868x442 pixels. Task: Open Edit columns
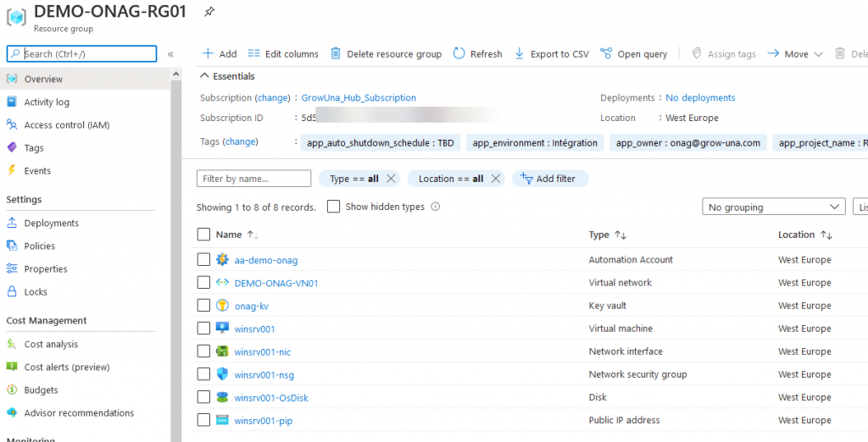click(x=283, y=53)
